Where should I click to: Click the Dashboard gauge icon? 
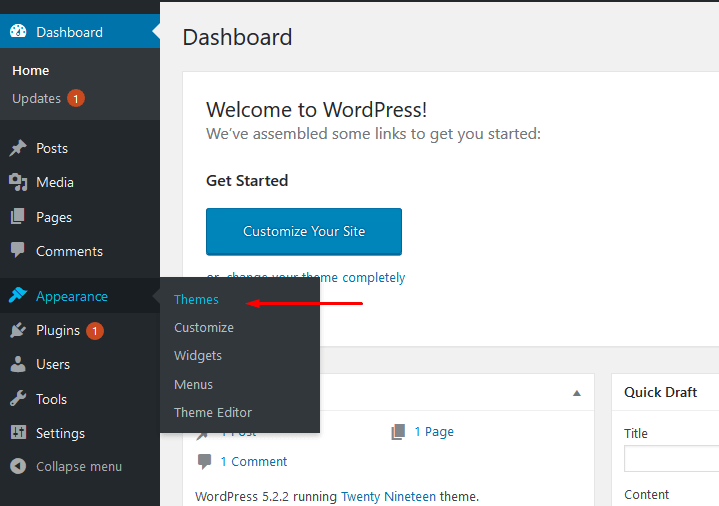coord(18,32)
